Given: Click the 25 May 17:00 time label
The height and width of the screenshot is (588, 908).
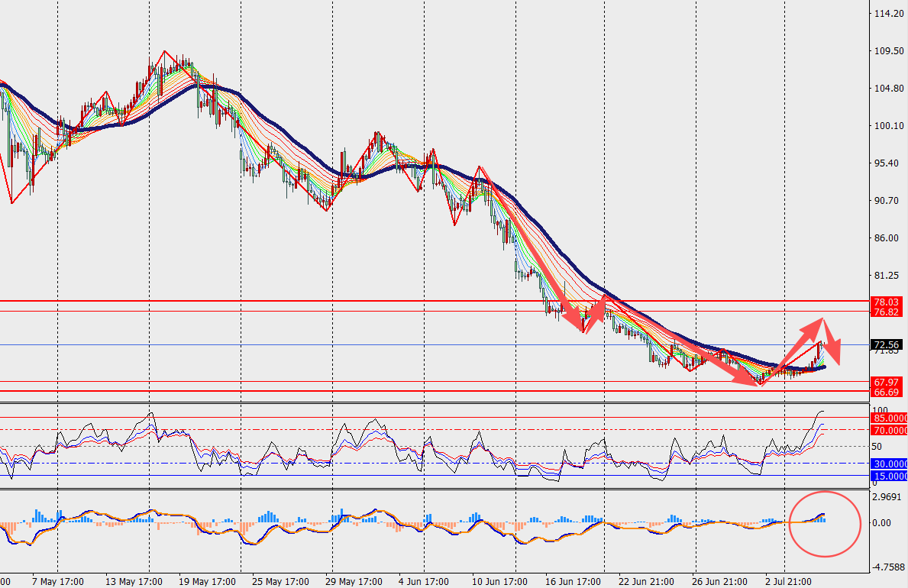Looking at the screenshot, I should [x=280, y=581].
